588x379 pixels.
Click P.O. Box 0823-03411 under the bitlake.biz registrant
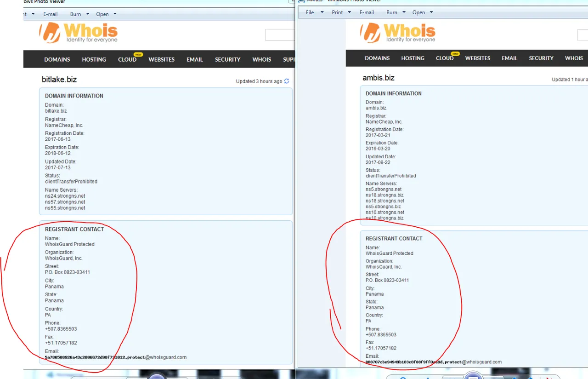point(68,272)
